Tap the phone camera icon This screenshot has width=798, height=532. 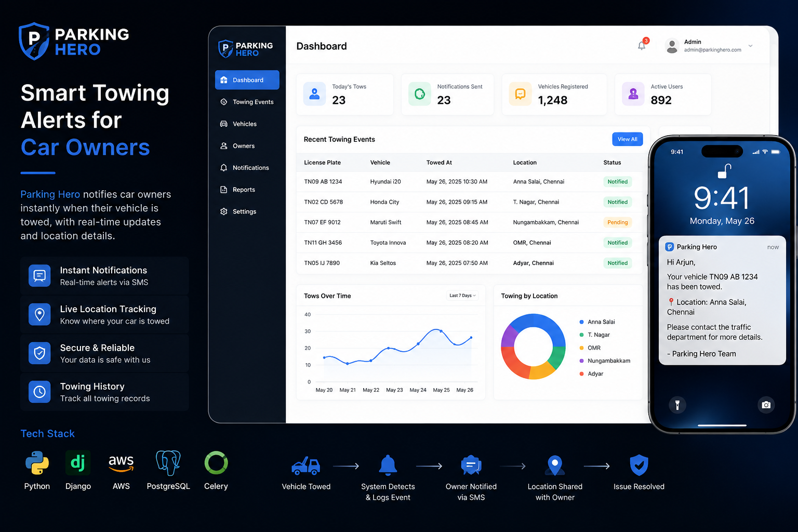pyautogui.click(x=766, y=405)
